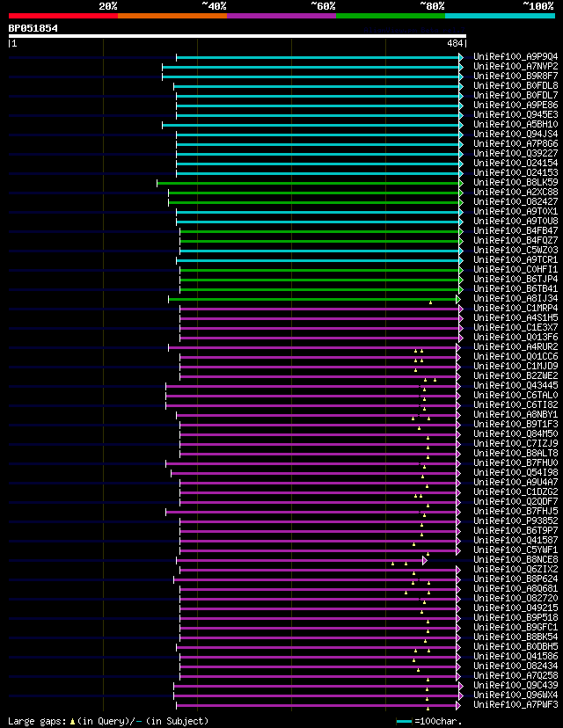The height and width of the screenshot is (728, 563).
Task: Select the UniRef100_C6TAL0 label
Action: click(x=515, y=396)
